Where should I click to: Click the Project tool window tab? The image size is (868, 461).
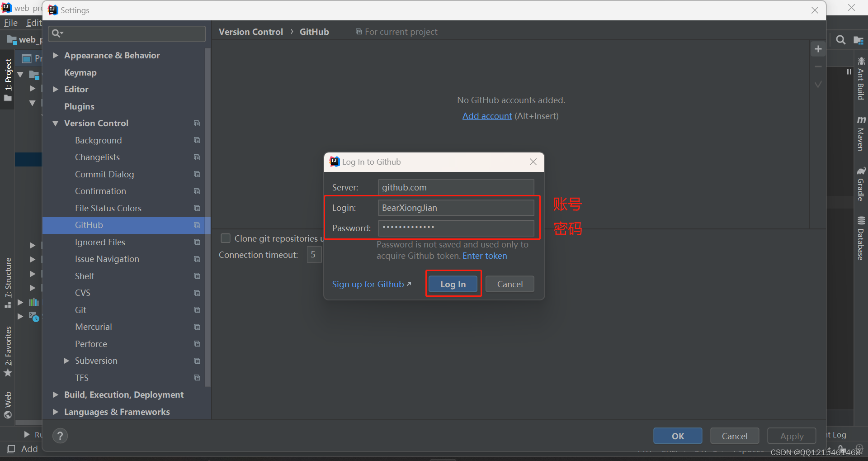click(x=8, y=80)
